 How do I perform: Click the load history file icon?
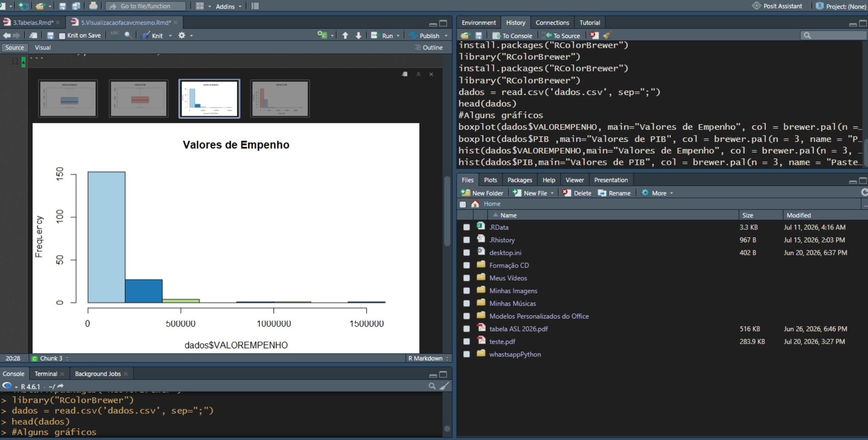[465, 35]
